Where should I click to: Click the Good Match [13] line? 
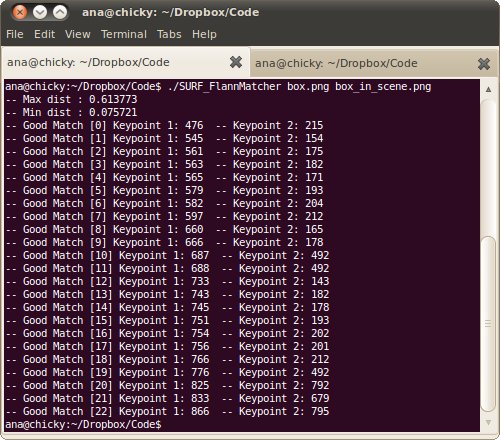(167, 294)
